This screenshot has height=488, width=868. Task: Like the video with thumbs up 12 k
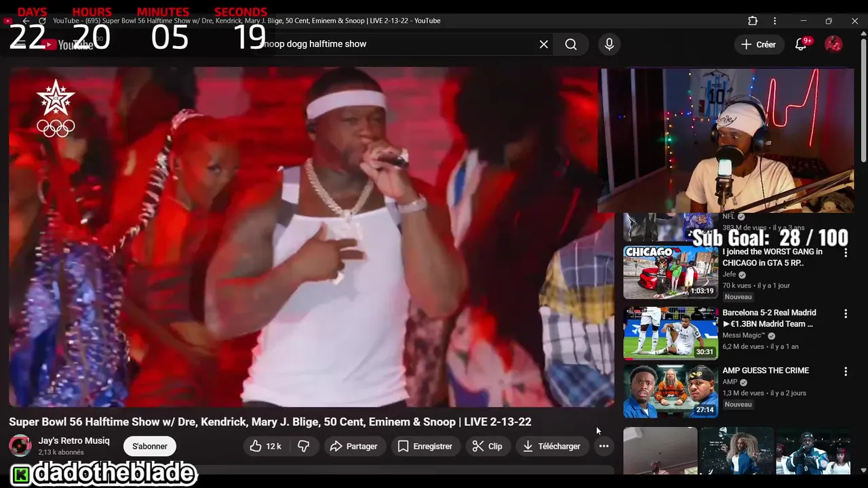coord(266,446)
